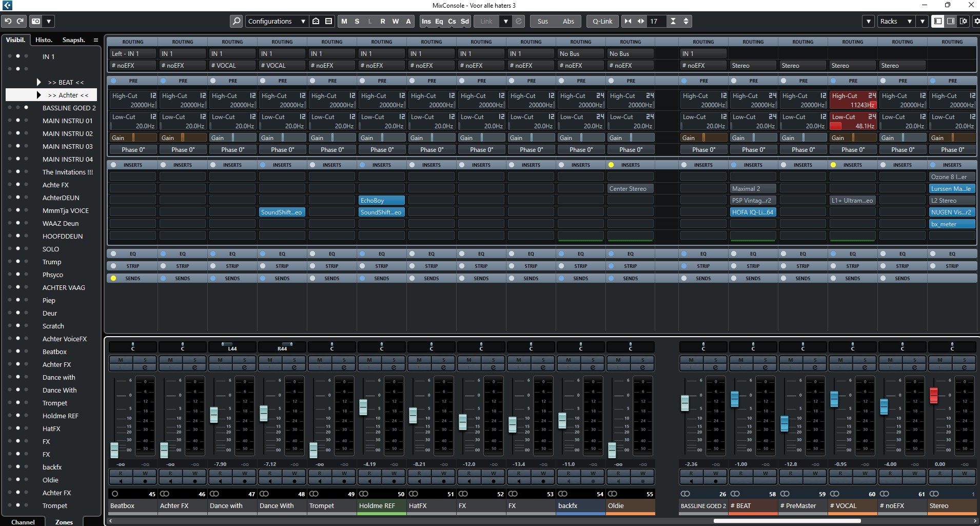Viewport: 980px width, 526px height.
Task: Solo the Dance with channel 47
Action: [245, 360]
